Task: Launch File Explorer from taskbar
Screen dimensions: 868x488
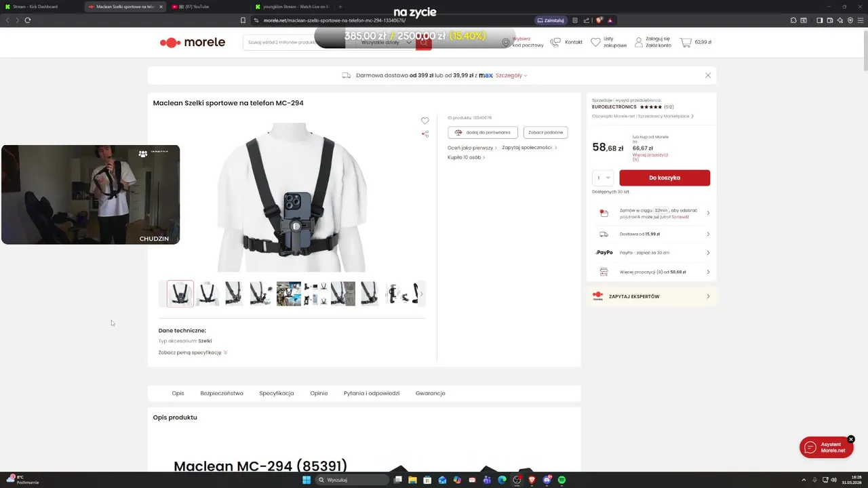Action: [412, 480]
